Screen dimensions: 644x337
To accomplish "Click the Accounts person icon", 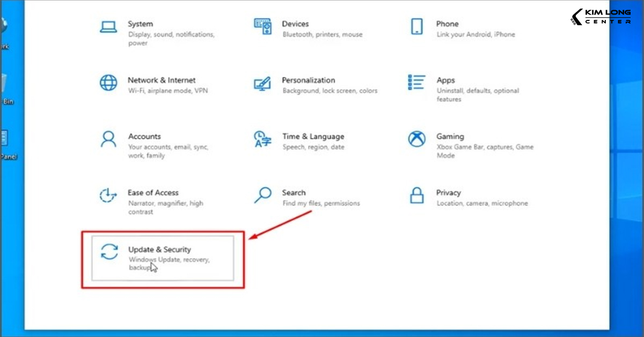I will click(108, 140).
